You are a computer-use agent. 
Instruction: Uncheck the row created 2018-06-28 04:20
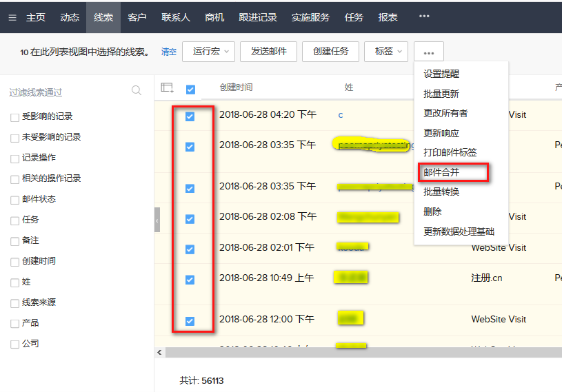click(x=190, y=116)
